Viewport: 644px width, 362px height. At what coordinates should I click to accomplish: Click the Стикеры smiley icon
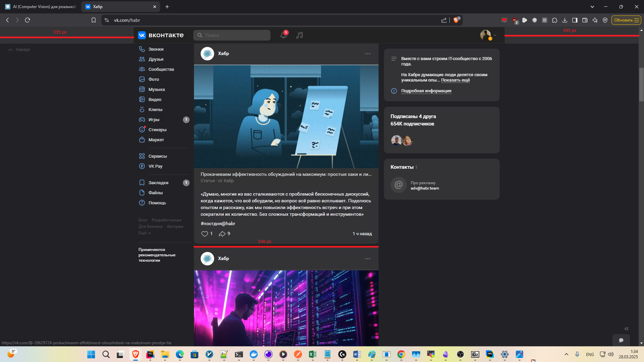(x=142, y=130)
